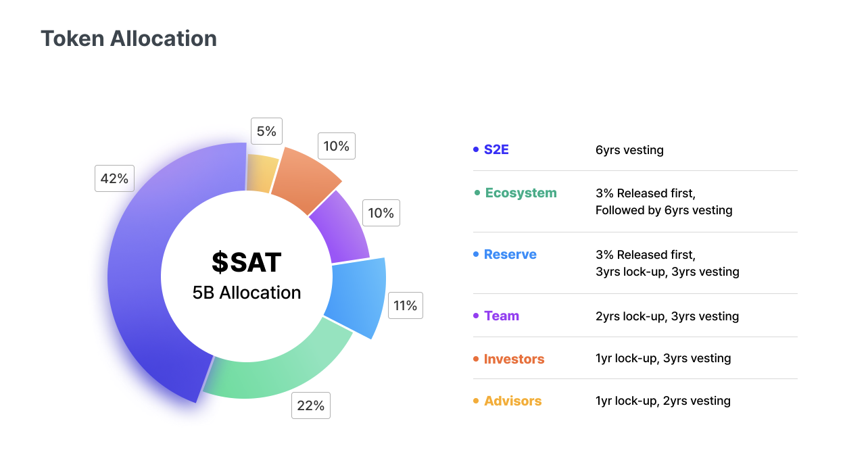
Task: Click the Investors legend label
Action: [514, 359]
